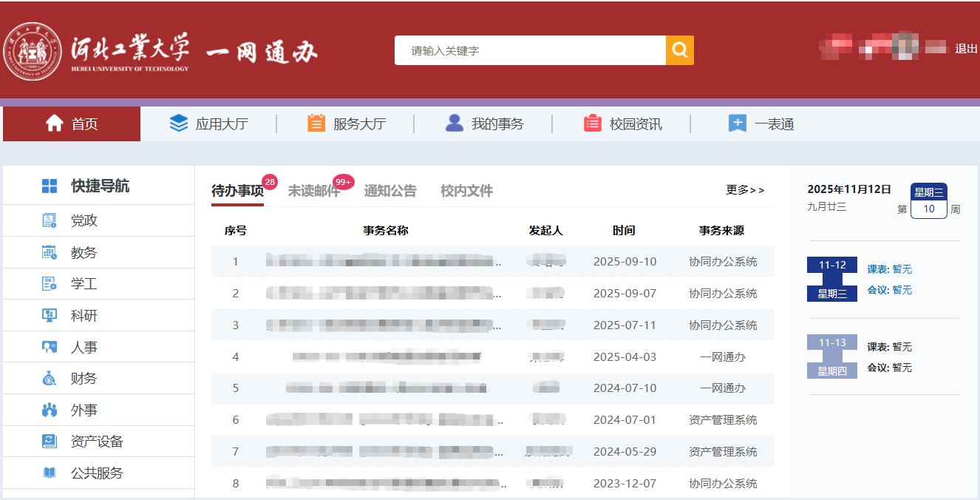
Task: Click the 一表通 blue plus icon
Action: [738, 124]
